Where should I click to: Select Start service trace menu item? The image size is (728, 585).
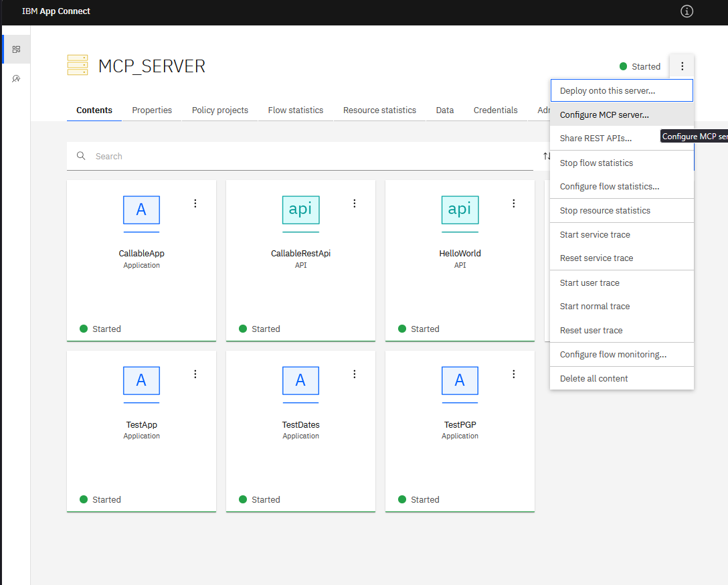(x=622, y=234)
